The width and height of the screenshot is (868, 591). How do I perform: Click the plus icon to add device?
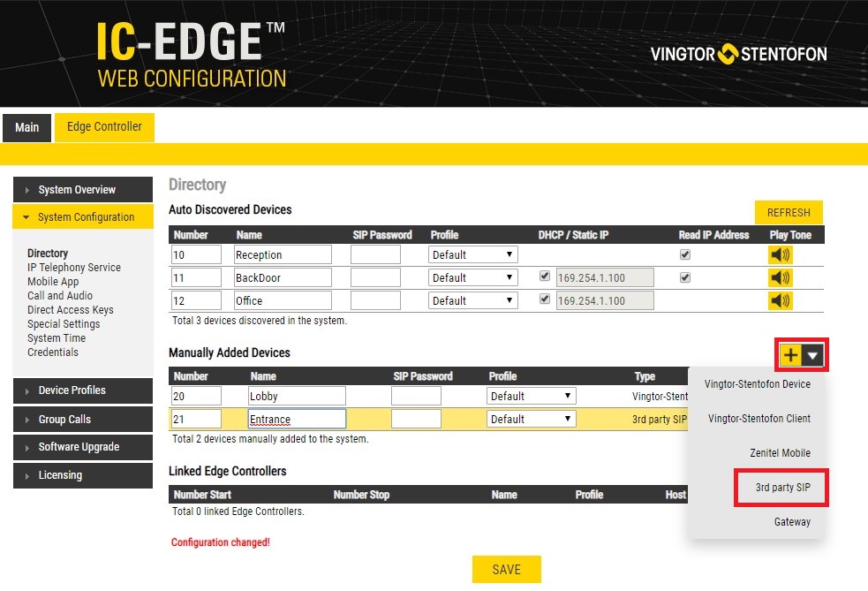790,355
